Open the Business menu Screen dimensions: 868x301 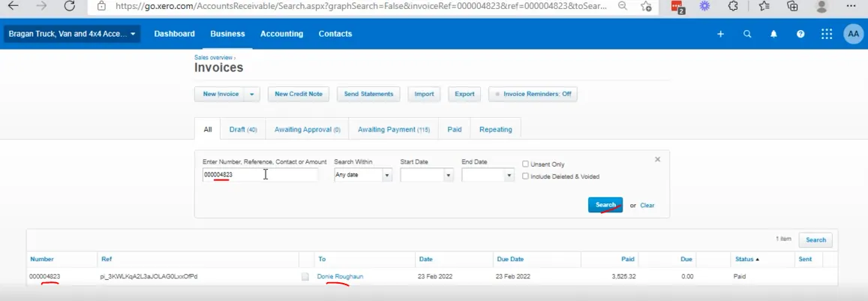(227, 34)
